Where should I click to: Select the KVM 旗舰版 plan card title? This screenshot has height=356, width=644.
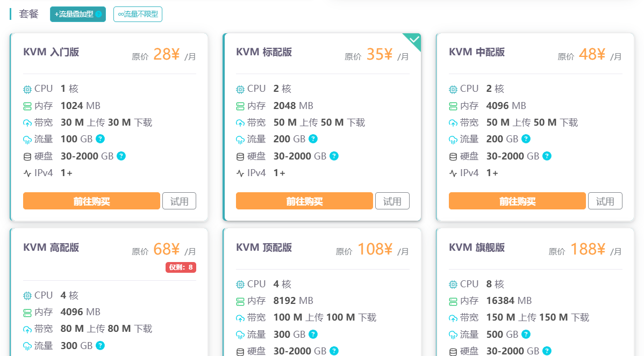pyautogui.click(x=477, y=248)
